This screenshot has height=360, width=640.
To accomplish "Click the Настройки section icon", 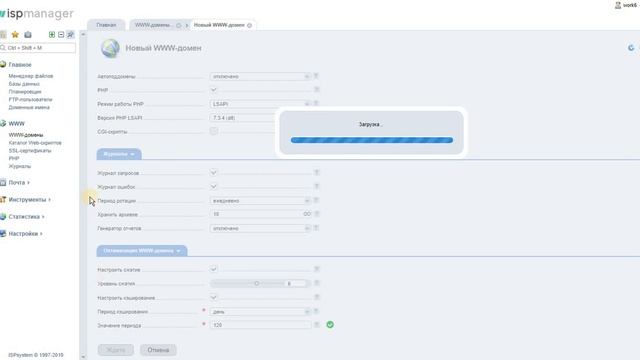I will coord(3,234).
